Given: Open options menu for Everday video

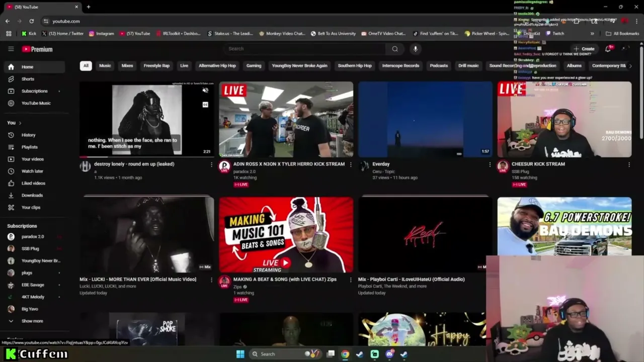Looking at the screenshot, I should coord(490,164).
